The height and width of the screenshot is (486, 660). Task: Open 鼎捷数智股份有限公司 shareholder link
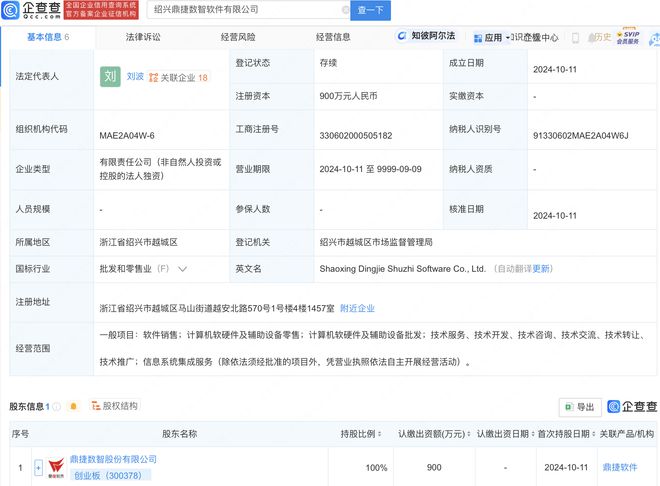[x=113, y=459]
